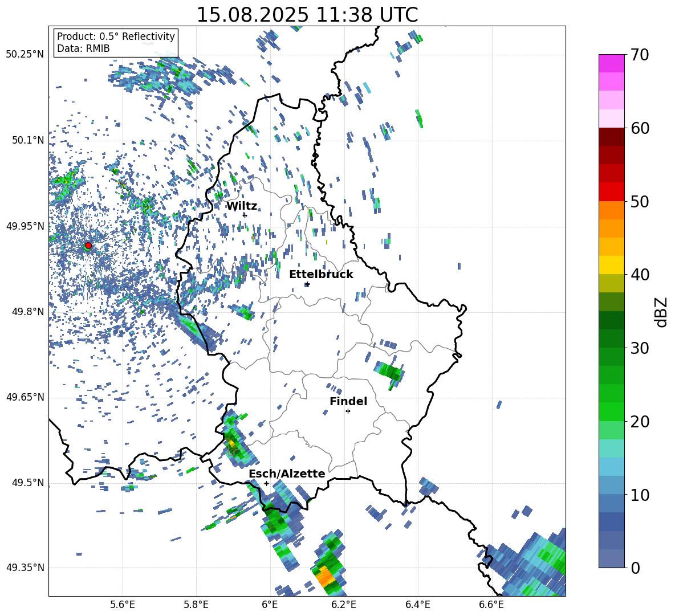Click the 50.25°N latitude label
Viewport: 675px width, 616px height.
pyautogui.click(x=25, y=55)
